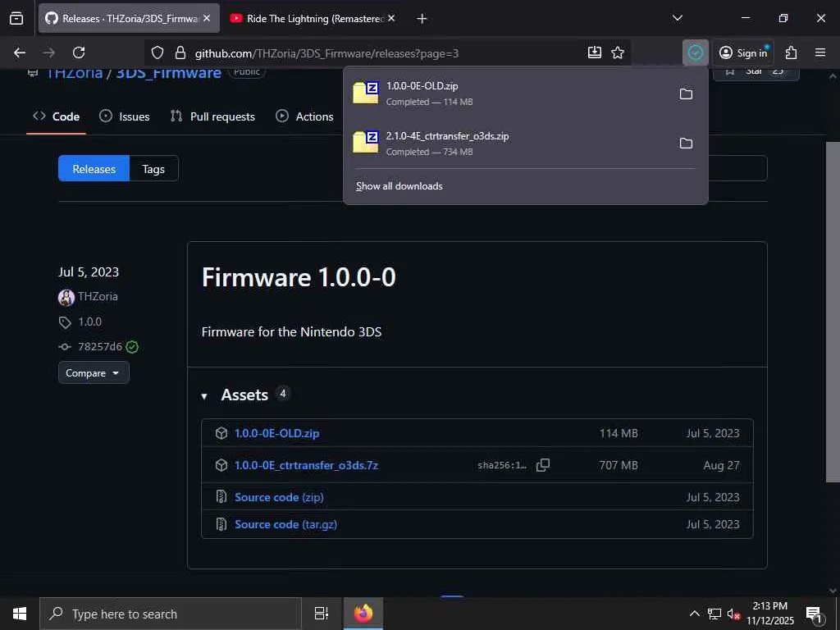Select the Releases button
This screenshot has height=630, width=840.
[x=94, y=169]
